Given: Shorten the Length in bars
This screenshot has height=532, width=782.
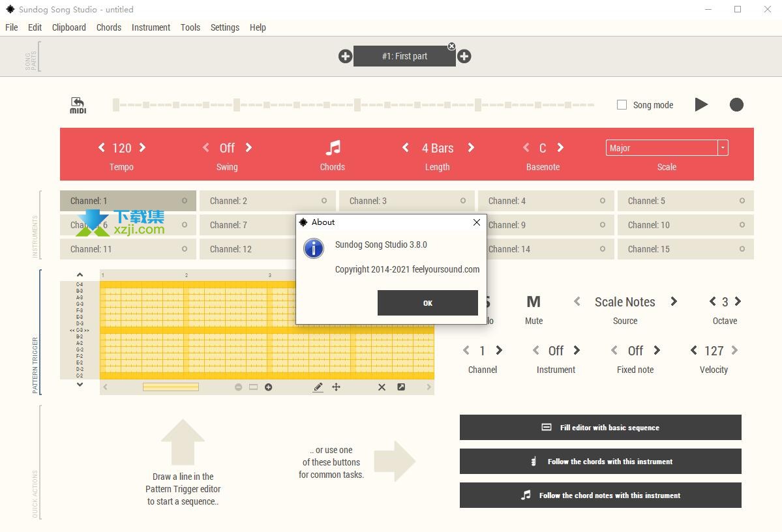Looking at the screenshot, I should 406,147.
